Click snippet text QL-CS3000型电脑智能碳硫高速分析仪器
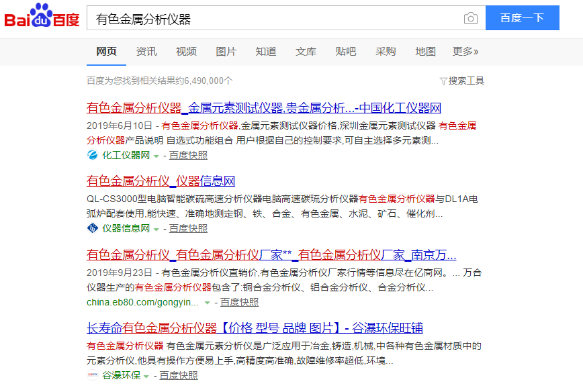Viewport: 583px width, 392px height. tap(175, 199)
